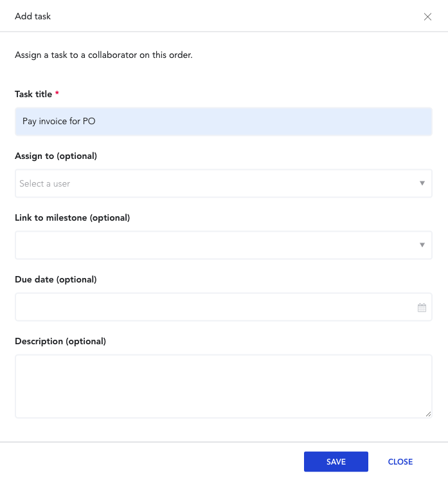Click the 'Task title' field label
The height and width of the screenshot is (480, 448).
point(33,94)
